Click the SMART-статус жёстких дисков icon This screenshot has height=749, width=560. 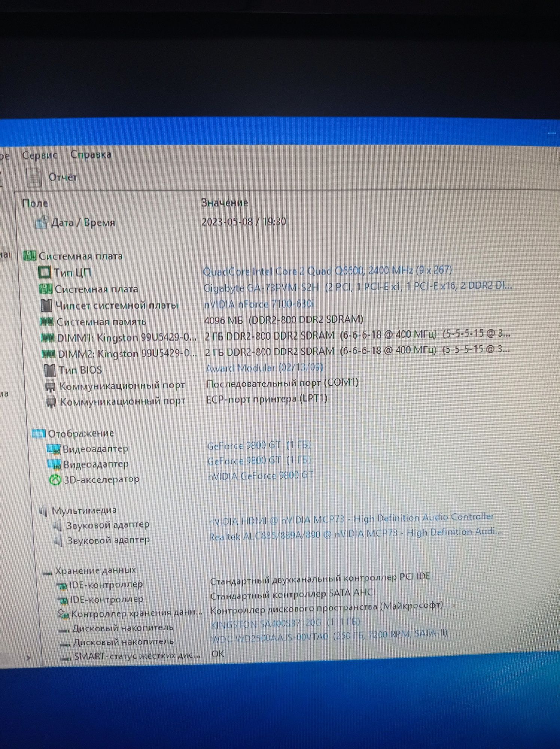(67, 658)
